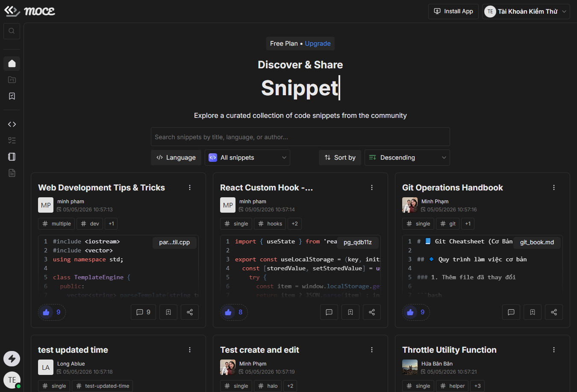
Task: Select the git_book.md file tab
Action: (537, 243)
